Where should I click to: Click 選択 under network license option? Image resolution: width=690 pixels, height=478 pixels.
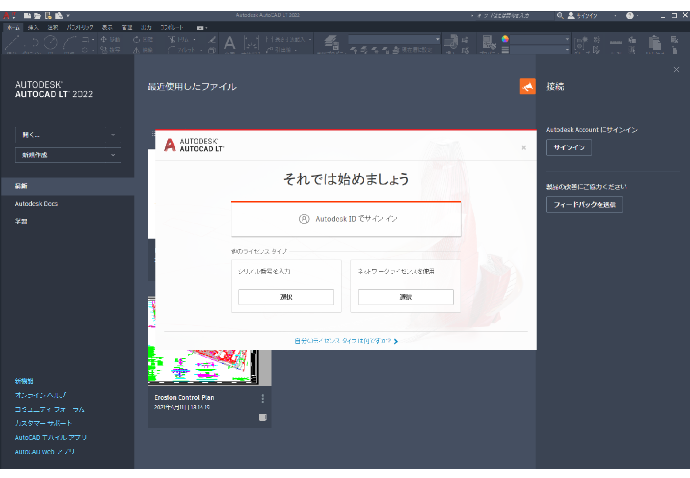tap(406, 297)
